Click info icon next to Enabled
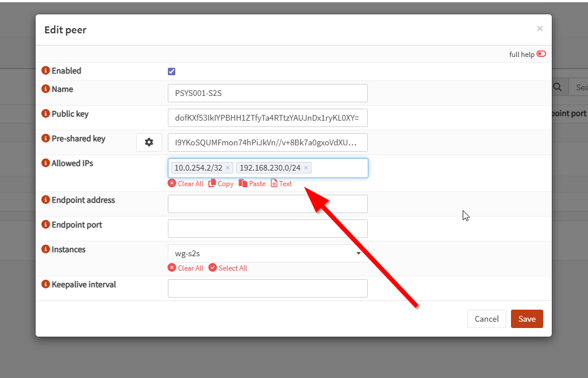This screenshot has height=378, width=588. (x=46, y=71)
